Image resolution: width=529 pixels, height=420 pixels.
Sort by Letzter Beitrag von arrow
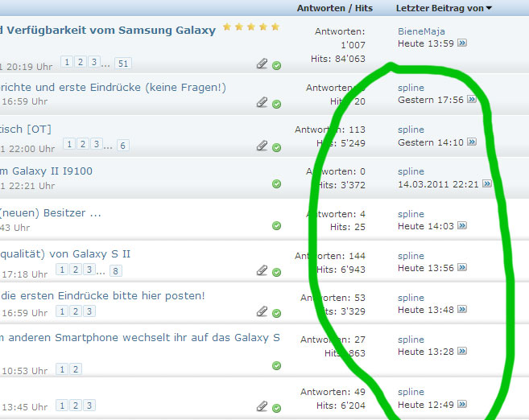(x=489, y=8)
